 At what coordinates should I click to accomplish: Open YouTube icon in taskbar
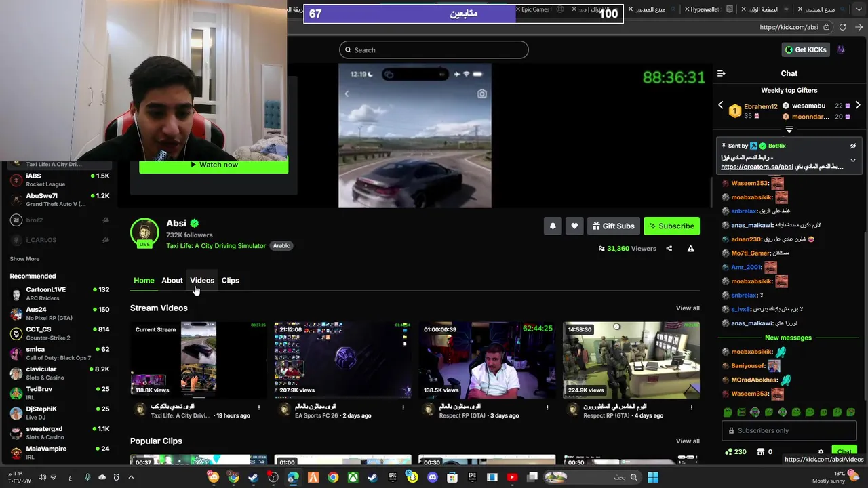[512, 477]
